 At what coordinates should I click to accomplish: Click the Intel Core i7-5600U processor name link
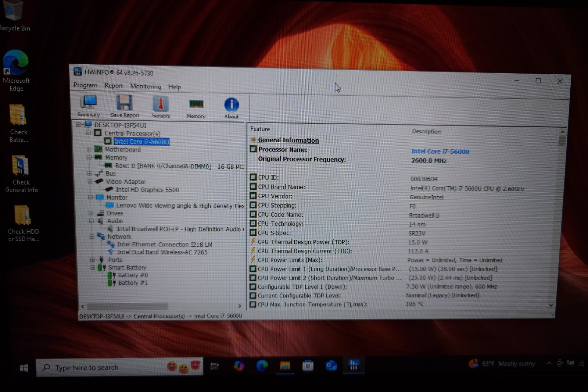click(x=440, y=152)
